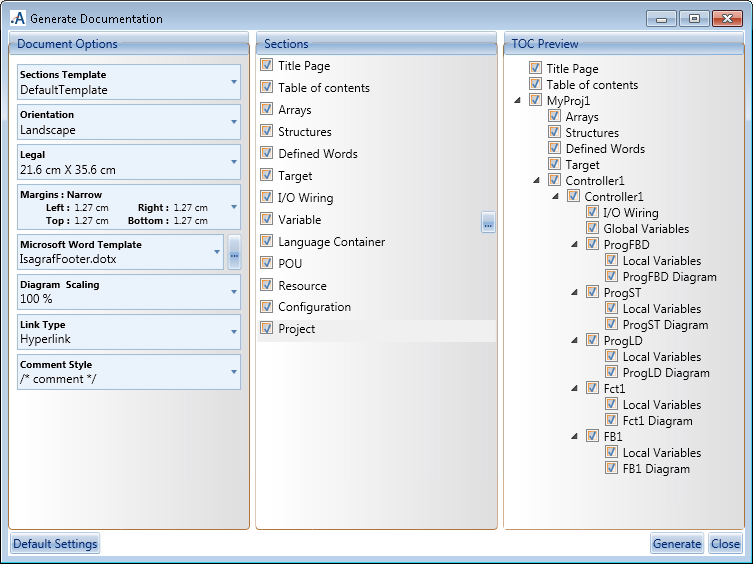Open Variable section options ellipsis button
753x564 pixels.
488,222
